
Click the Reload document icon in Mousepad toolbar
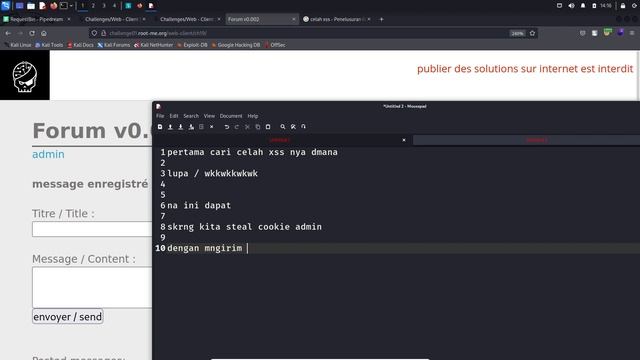[201, 127]
